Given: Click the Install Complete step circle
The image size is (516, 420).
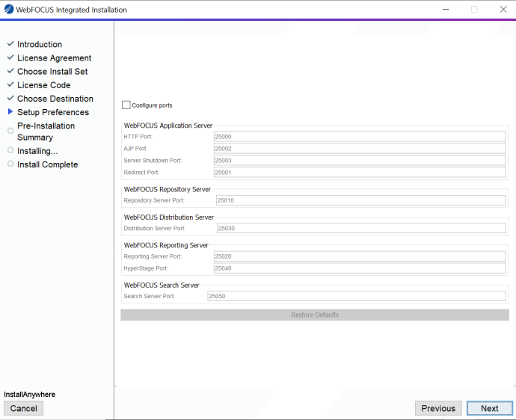Looking at the screenshot, I should click(x=10, y=164).
